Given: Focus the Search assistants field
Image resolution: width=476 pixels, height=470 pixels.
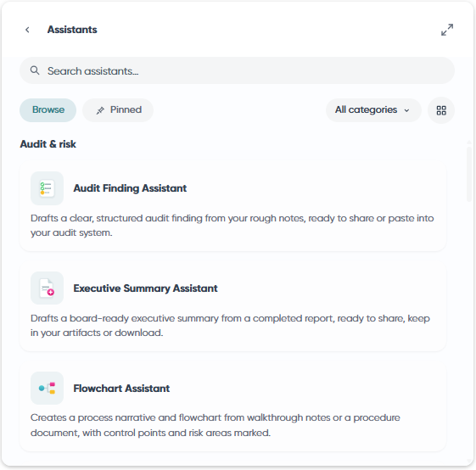Looking at the screenshot, I should point(237,70).
